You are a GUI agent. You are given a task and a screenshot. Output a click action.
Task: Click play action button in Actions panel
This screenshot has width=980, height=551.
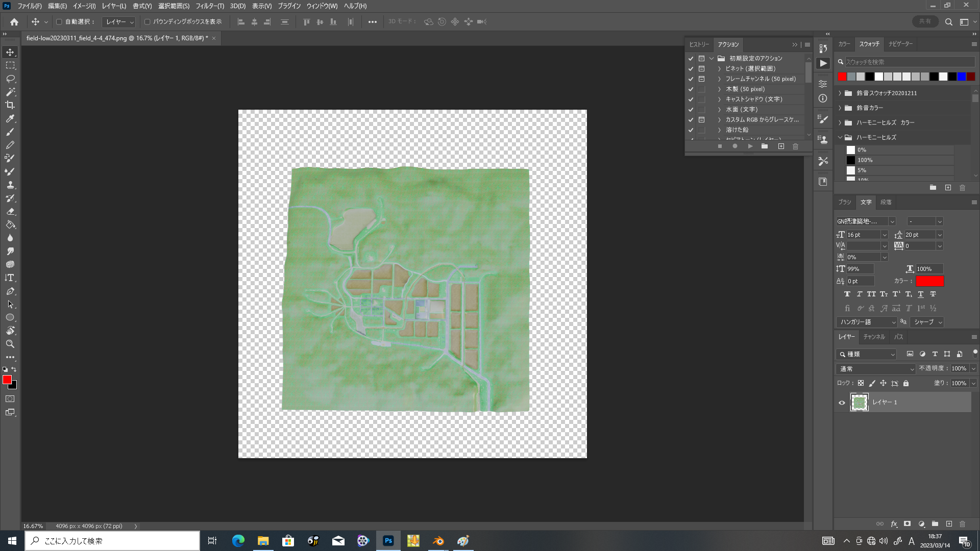tap(750, 146)
